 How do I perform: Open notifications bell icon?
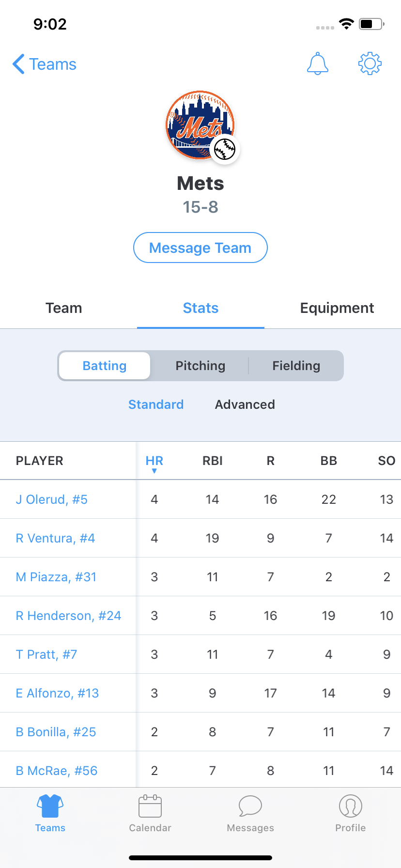pos(318,63)
